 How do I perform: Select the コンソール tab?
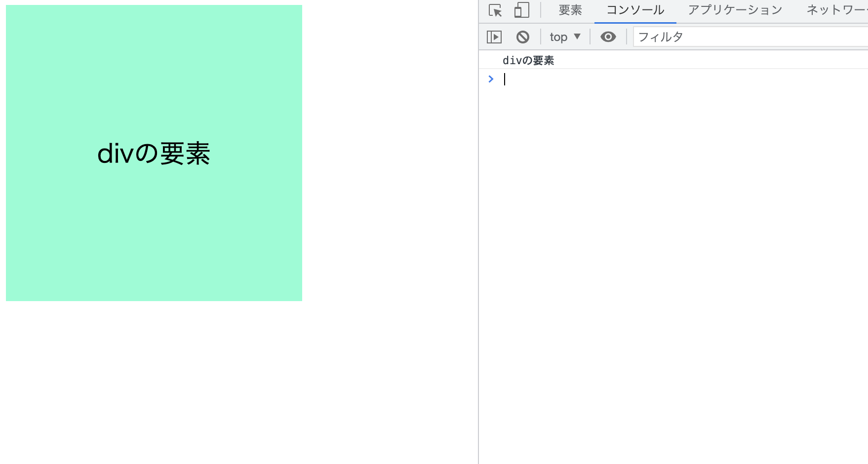click(x=635, y=10)
